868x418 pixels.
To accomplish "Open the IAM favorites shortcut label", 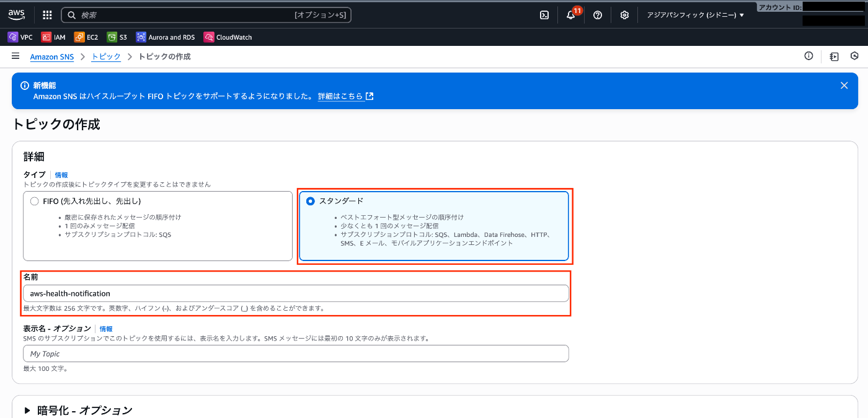I will point(60,37).
